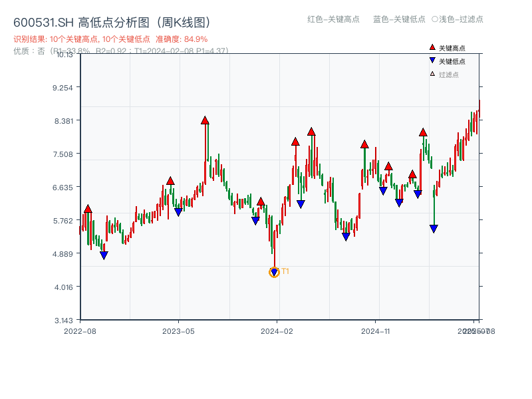Click the orange-circled T1 low marker
The height and width of the screenshot is (399, 532).
point(274,272)
